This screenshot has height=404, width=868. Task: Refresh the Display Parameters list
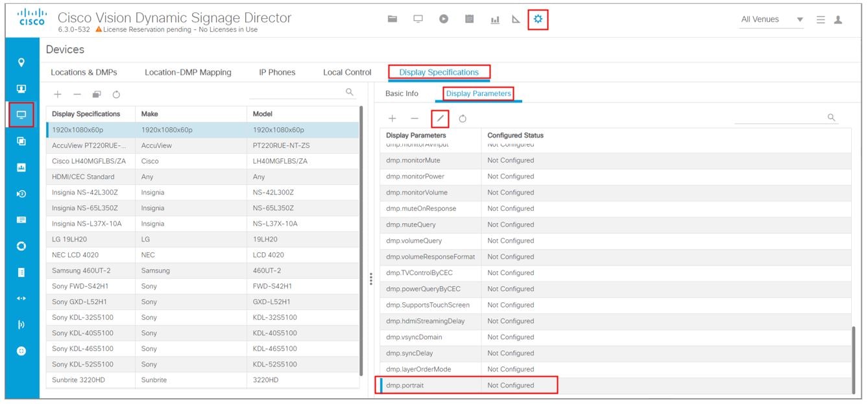tap(463, 118)
